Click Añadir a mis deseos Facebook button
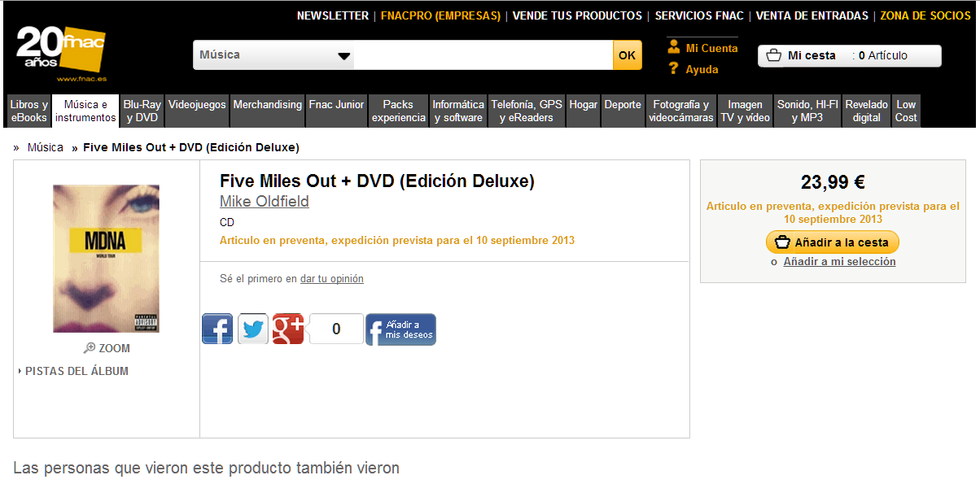 [x=400, y=329]
